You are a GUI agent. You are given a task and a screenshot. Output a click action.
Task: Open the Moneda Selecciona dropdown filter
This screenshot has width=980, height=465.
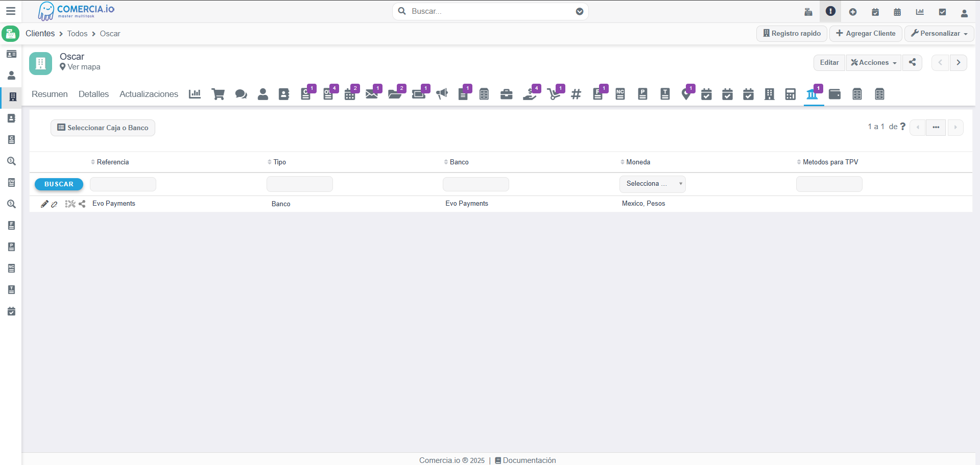pos(653,184)
